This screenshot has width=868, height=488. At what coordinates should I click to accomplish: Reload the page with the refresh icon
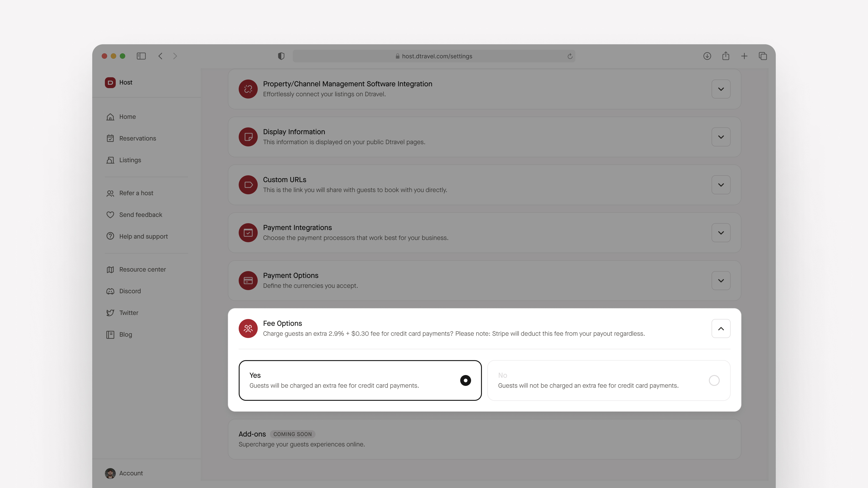570,56
